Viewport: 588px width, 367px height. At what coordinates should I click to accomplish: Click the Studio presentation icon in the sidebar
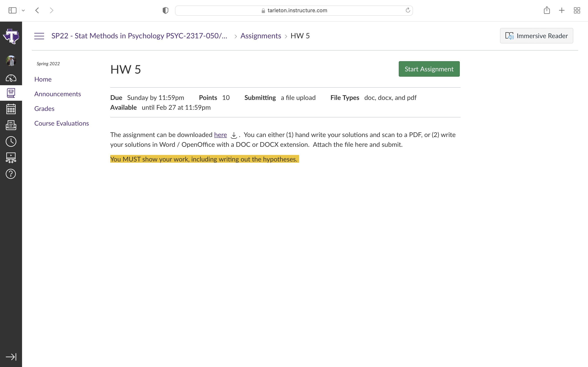(x=11, y=158)
